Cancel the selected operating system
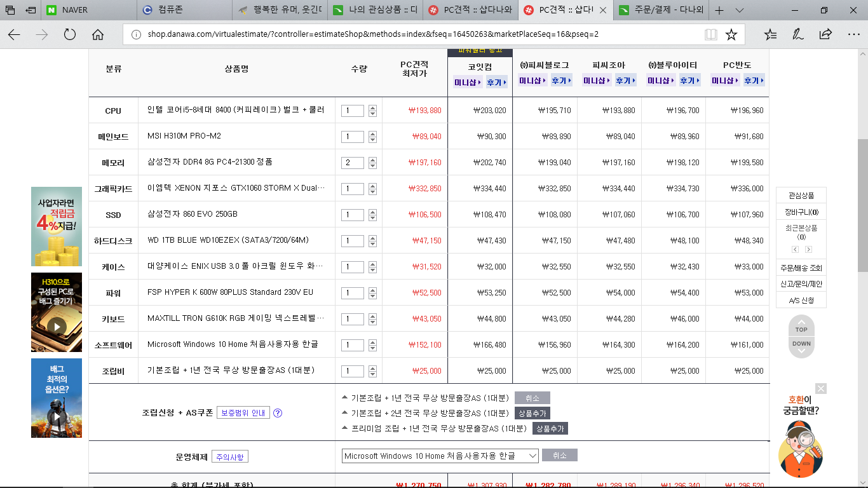Image resolution: width=868 pixels, height=488 pixels. tap(560, 456)
